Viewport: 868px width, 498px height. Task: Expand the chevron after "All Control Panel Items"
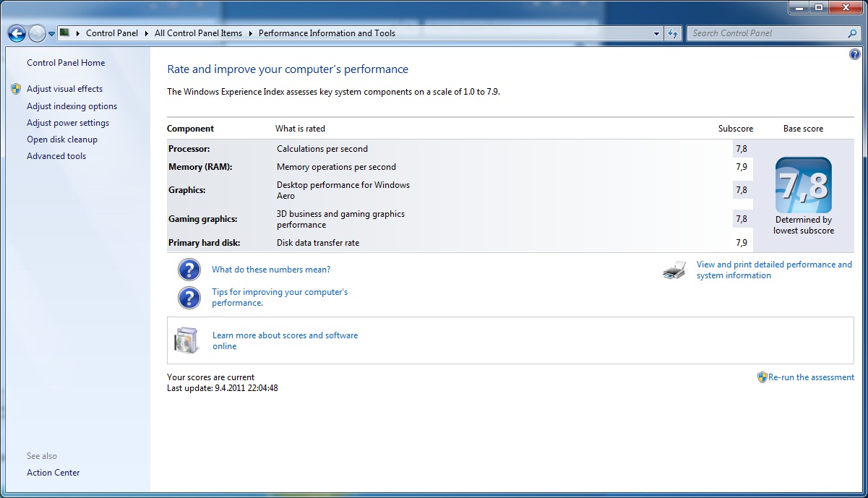250,33
